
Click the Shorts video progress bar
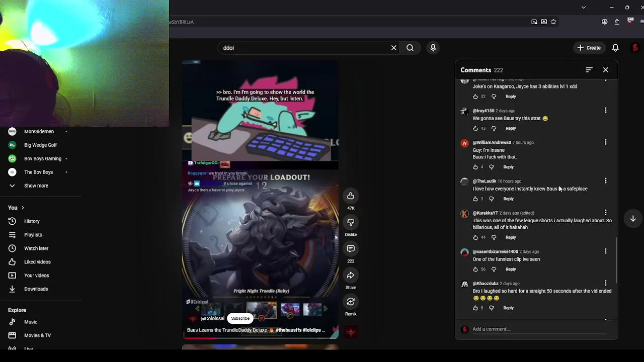[260, 338]
